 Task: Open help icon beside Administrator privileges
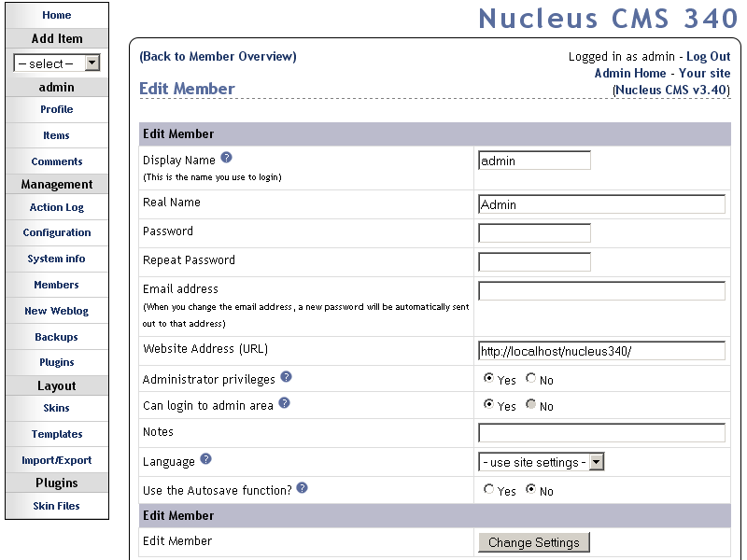coord(287,377)
